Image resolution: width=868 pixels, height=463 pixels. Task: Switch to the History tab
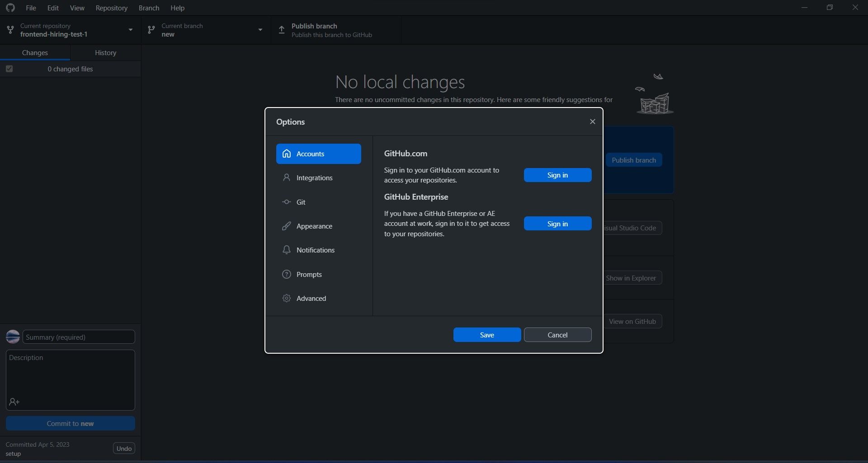(105, 52)
